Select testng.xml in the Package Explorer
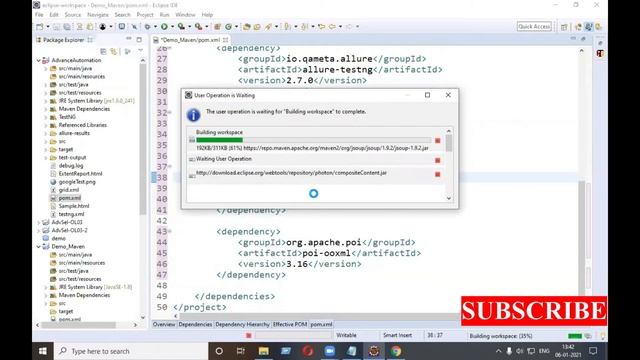 pyautogui.click(x=71, y=214)
